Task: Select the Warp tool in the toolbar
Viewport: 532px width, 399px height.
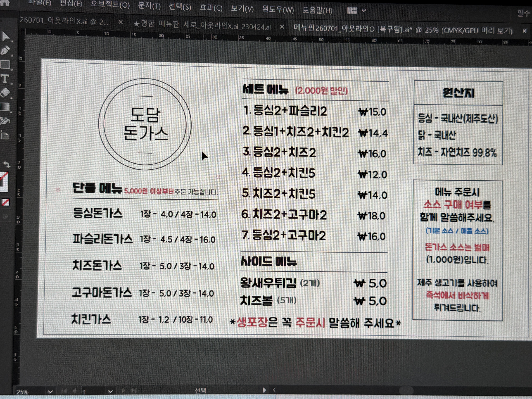Action: click(x=5, y=120)
